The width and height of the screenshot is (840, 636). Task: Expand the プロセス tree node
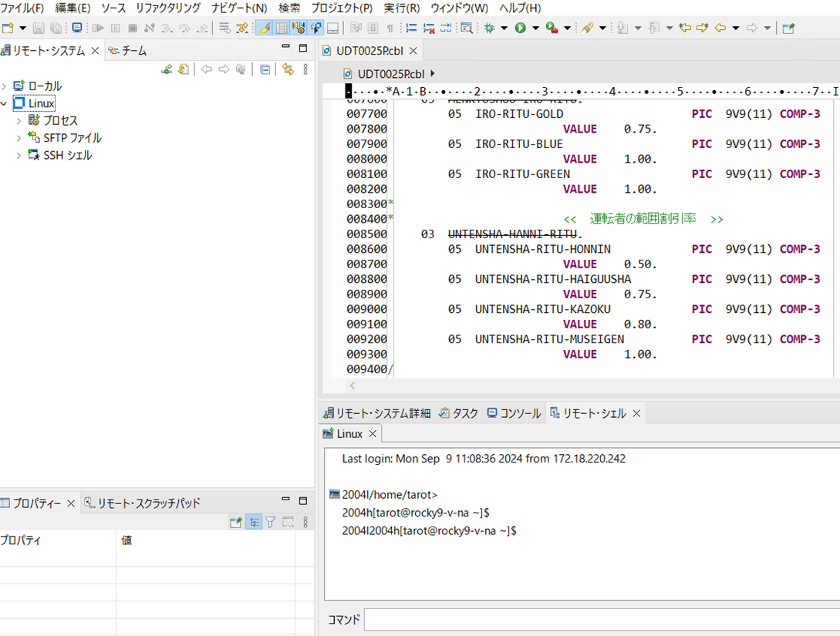coord(19,121)
